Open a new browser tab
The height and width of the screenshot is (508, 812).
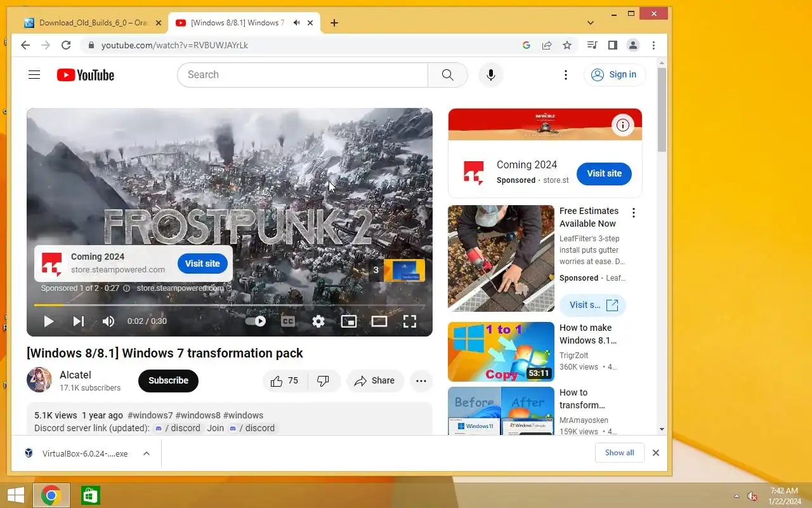(x=334, y=23)
